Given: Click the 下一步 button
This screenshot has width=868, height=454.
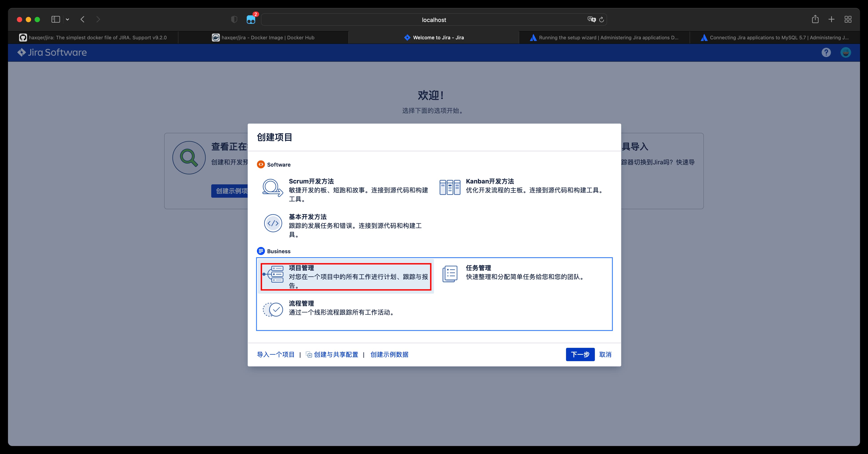Looking at the screenshot, I should tap(580, 354).
